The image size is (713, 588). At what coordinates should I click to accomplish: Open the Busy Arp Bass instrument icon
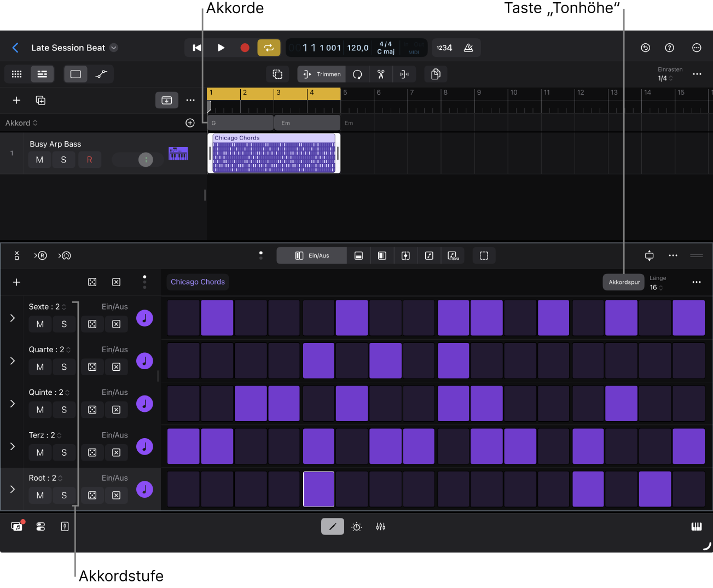178,154
